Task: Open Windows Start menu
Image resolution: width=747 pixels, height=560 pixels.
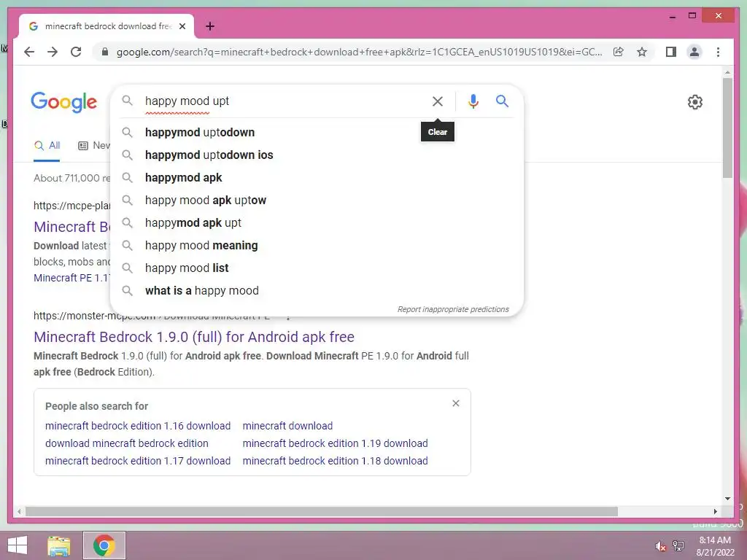Action: [18, 545]
